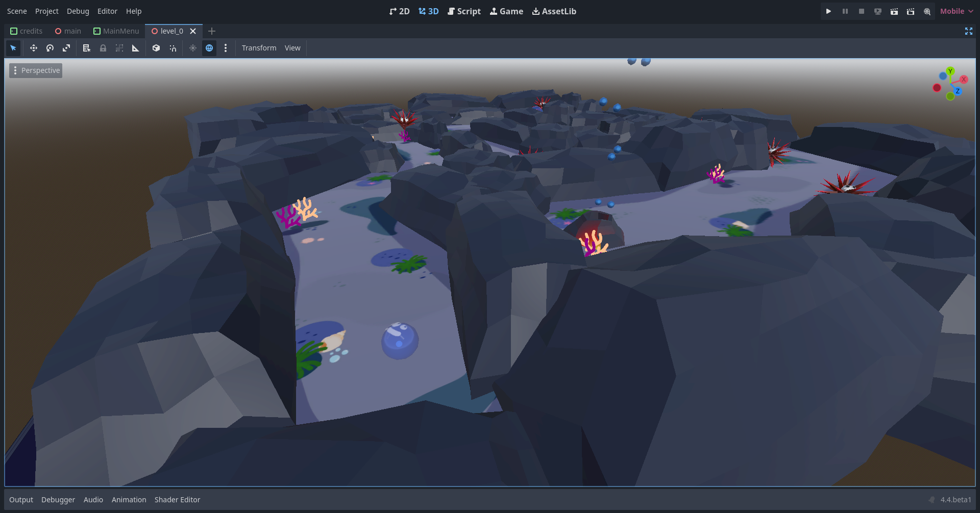The height and width of the screenshot is (513, 980).
Task: Select the Ruler mode tool
Action: click(136, 48)
